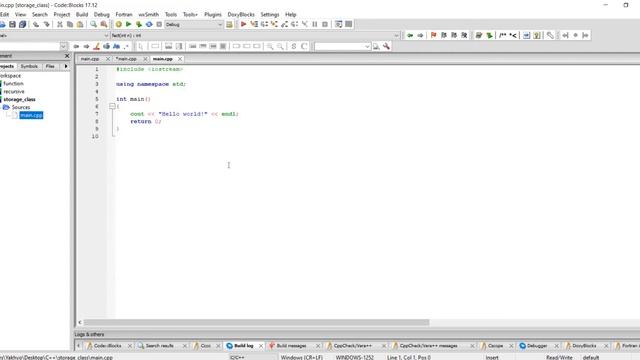Switch to the Search results log tab
640x360 pixels.
159,346
